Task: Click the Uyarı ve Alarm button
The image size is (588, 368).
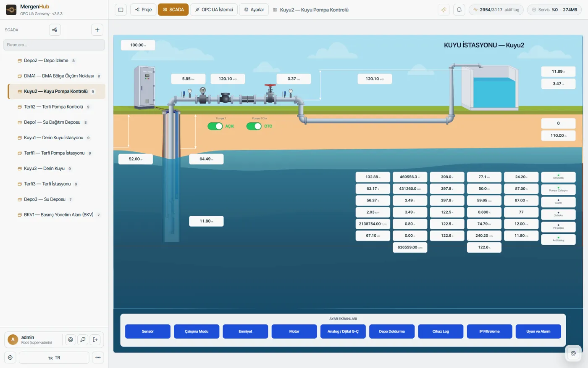Action: (538, 331)
